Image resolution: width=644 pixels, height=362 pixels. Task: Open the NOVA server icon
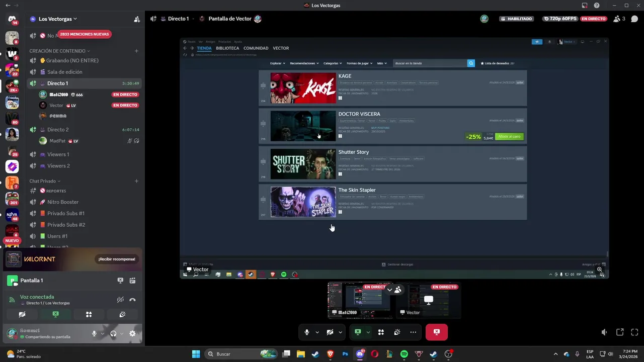click(12, 215)
